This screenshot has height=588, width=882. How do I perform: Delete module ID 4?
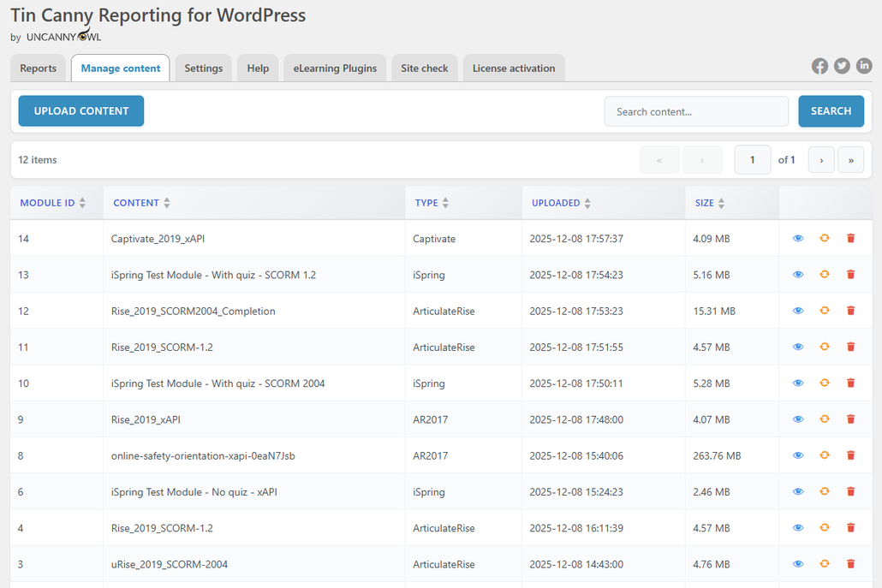click(850, 528)
